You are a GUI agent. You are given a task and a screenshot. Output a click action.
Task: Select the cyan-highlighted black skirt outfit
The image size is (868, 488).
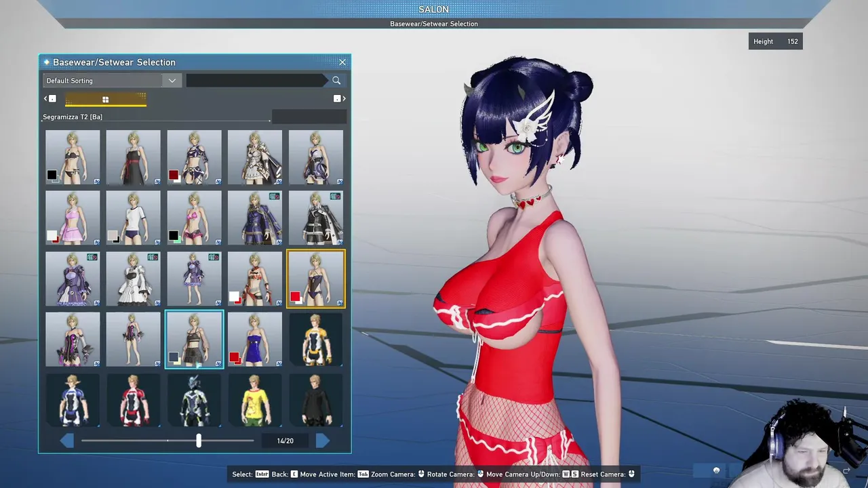[194, 339]
